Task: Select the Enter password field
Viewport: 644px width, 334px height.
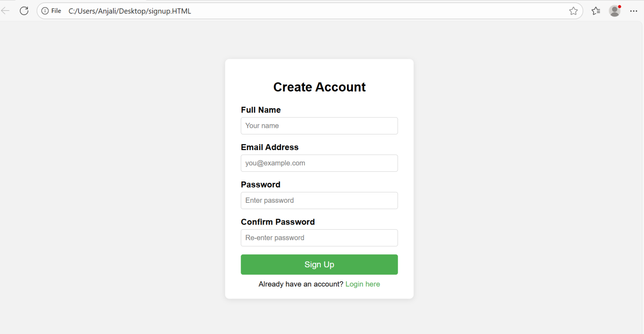Action: [x=319, y=201]
